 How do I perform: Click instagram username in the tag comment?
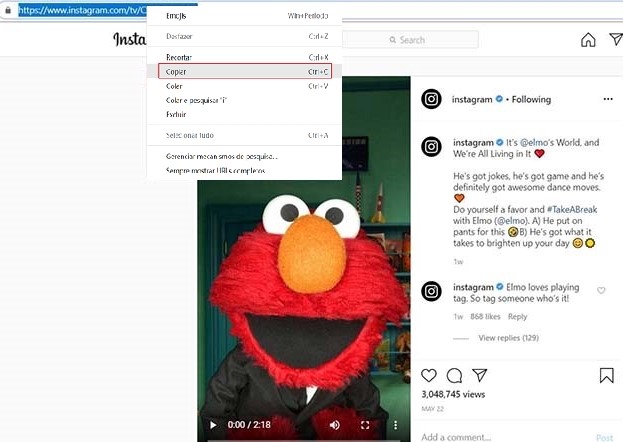(473, 287)
